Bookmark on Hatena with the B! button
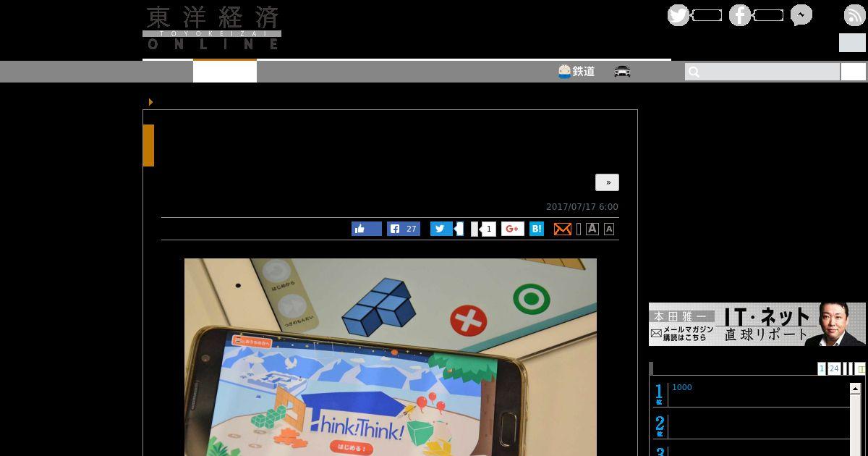The height and width of the screenshot is (456, 868). pos(537,229)
